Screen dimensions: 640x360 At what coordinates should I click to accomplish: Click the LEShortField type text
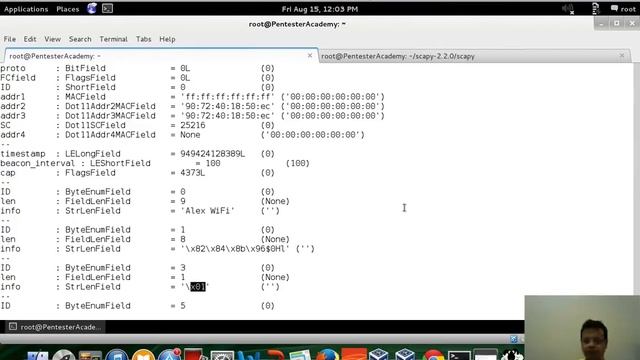point(120,163)
